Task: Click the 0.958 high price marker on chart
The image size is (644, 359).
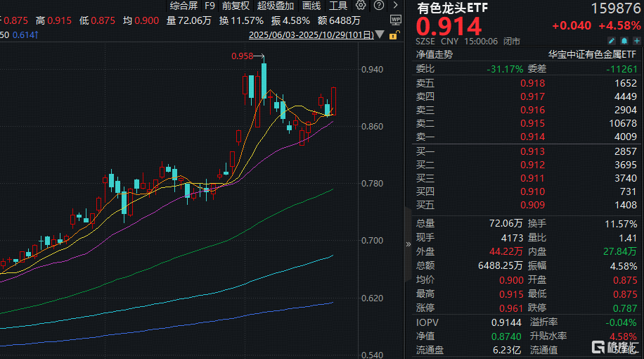Action: point(241,56)
